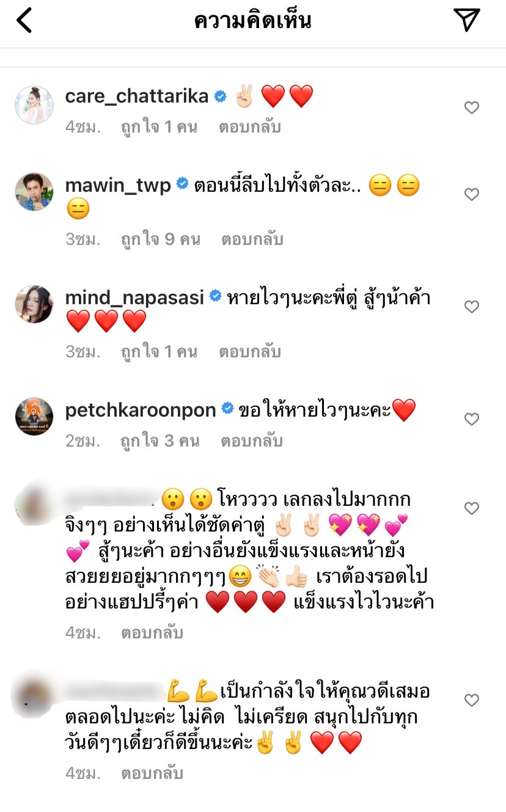This screenshot has height=812, width=506.
Task: Like mind_napasasi's comment with the heart
Action: click(471, 307)
